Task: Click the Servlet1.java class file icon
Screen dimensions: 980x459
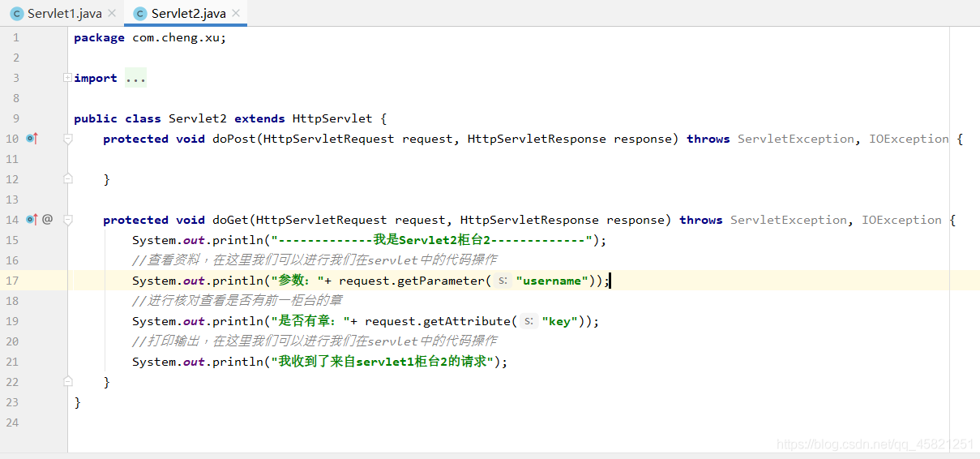Action: pyautogui.click(x=16, y=14)
